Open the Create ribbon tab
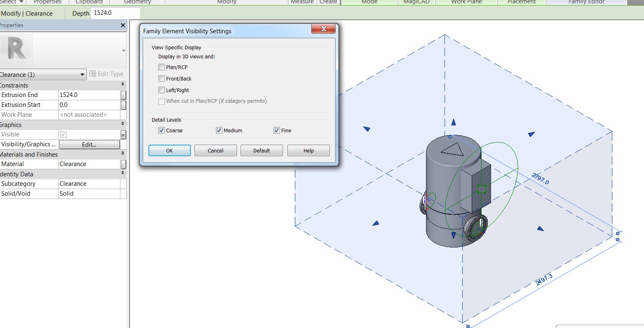The height and width of the screenshot is (328, 644). [x=328, y=2]
